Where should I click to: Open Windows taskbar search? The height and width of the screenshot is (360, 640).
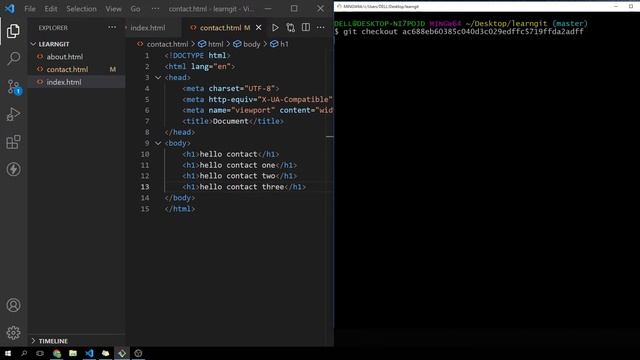pos(24,353)
